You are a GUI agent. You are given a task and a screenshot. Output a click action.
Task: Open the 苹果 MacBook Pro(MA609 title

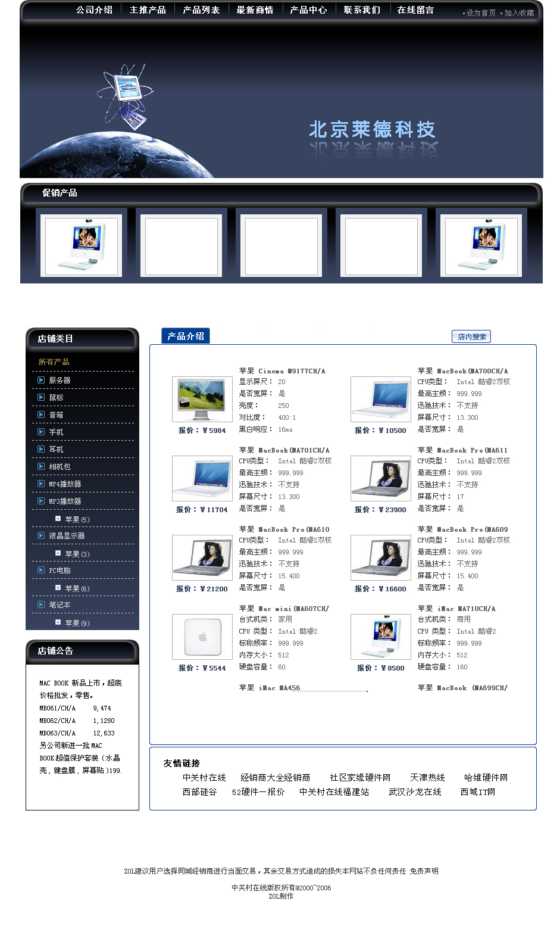coord(462,529)
